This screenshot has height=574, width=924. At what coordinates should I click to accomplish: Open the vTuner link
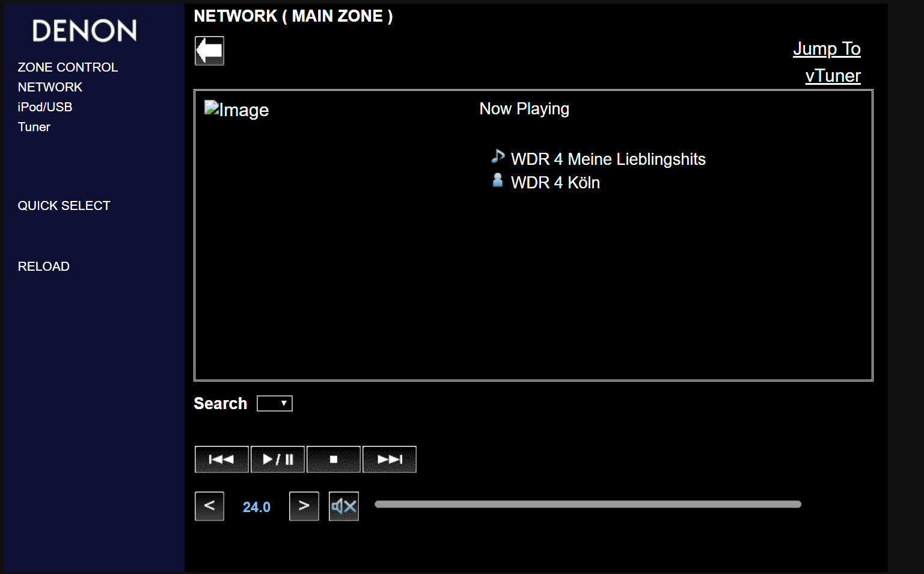click(833, 76)
